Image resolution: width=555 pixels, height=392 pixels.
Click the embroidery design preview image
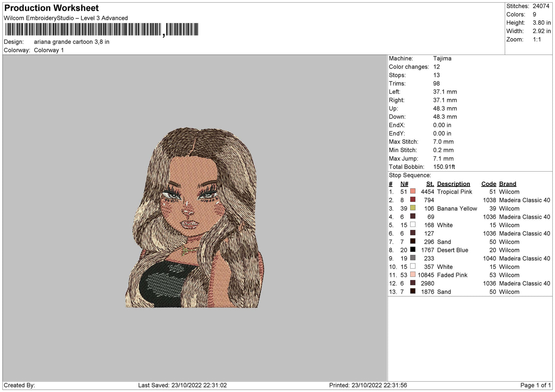click(195, 217)
